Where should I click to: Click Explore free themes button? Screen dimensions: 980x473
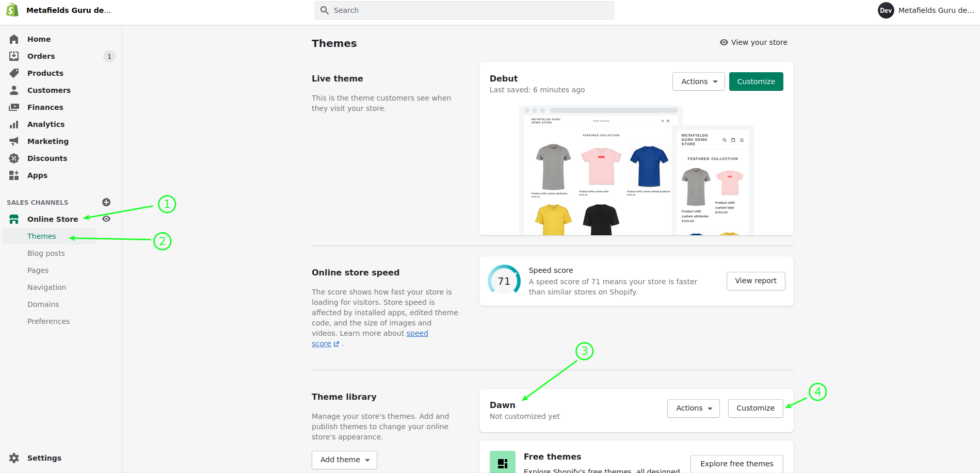click(x=736, y=464)
